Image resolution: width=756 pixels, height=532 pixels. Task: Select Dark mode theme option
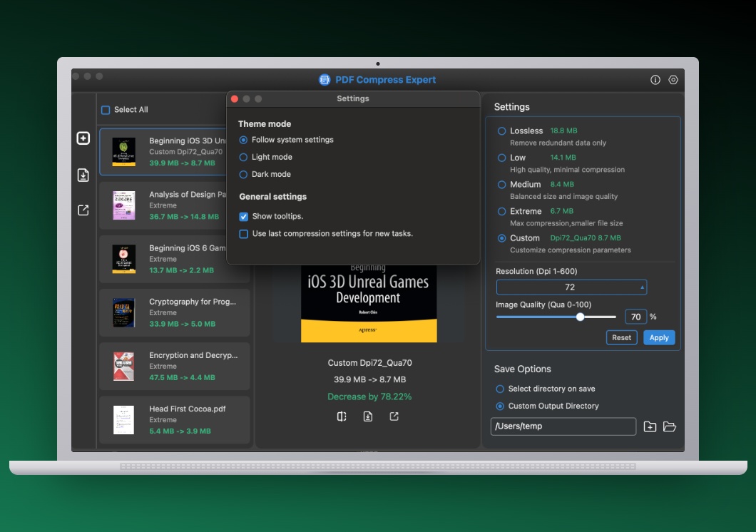click(x=243, y=175)
